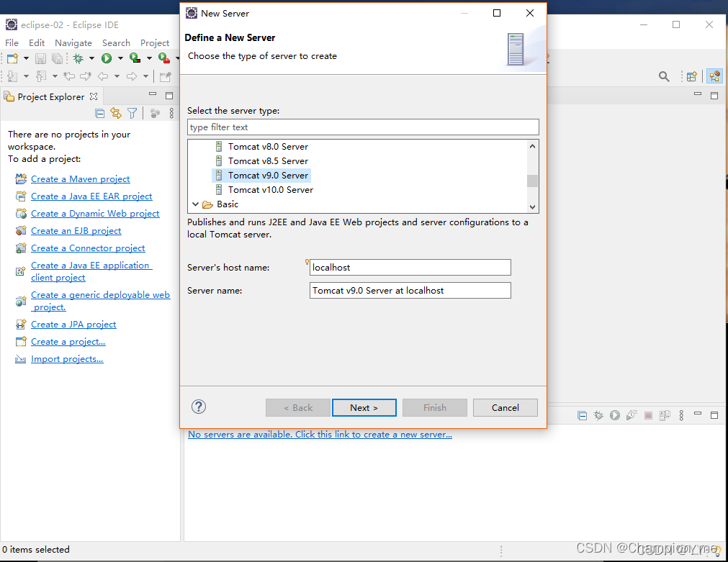This screenshot has width=728, height=562.
Task: Click Create a Maven project link
Action: click(81, 179)
